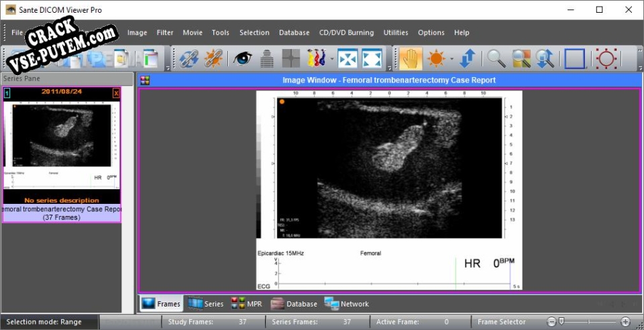Select the blue rectangle selection tool
Image resolution: width=644 pixels, height=330 pixels.
[575, 59]
